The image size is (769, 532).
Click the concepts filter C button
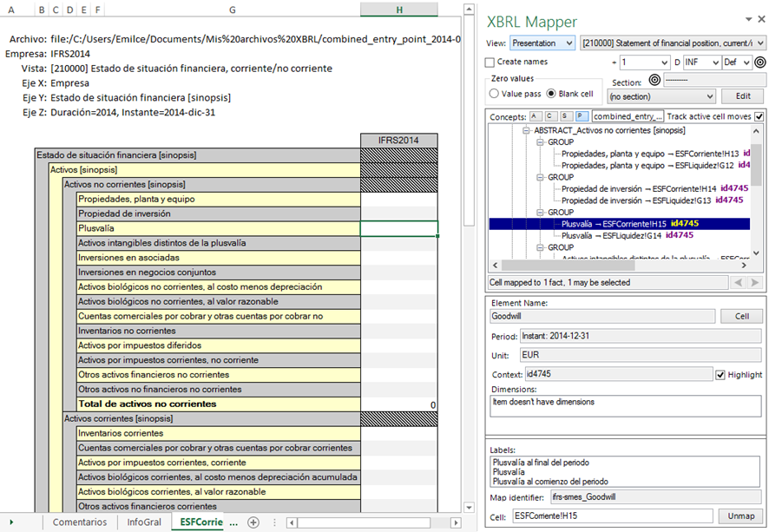[x=550, y=116]
